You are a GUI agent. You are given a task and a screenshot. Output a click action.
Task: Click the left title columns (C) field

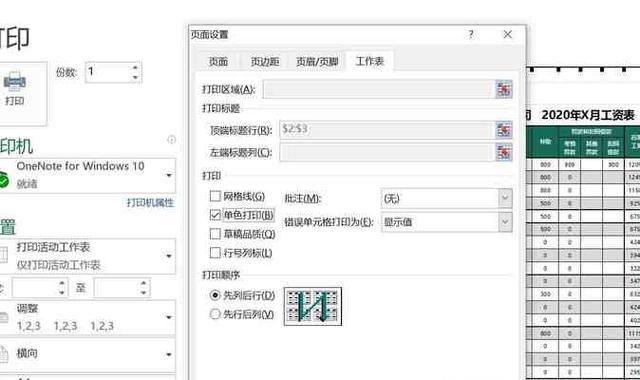click(387, 152)
